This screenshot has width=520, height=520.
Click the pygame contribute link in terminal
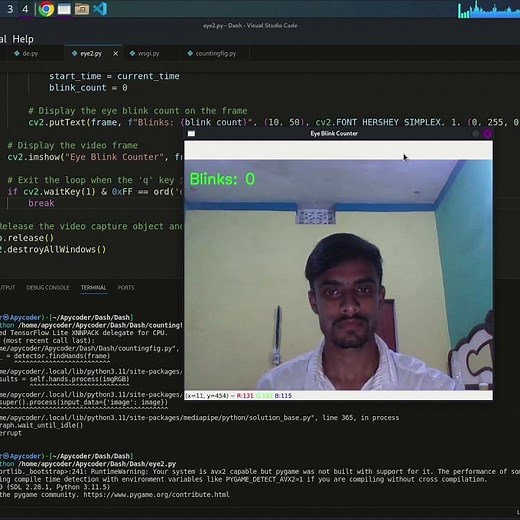pos(156,494)
